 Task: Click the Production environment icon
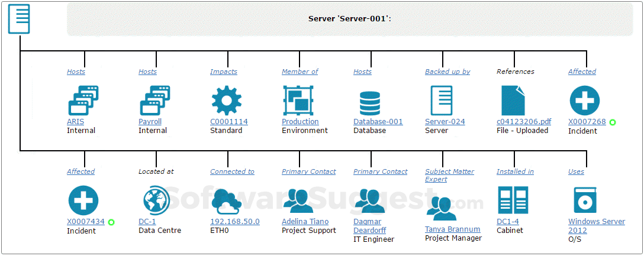point(300,101)
